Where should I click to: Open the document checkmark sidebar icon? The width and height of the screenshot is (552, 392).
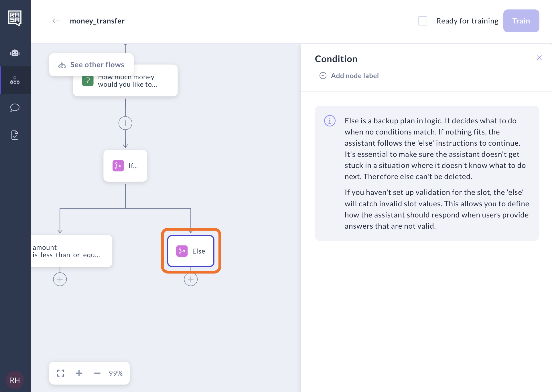[15, 135]
